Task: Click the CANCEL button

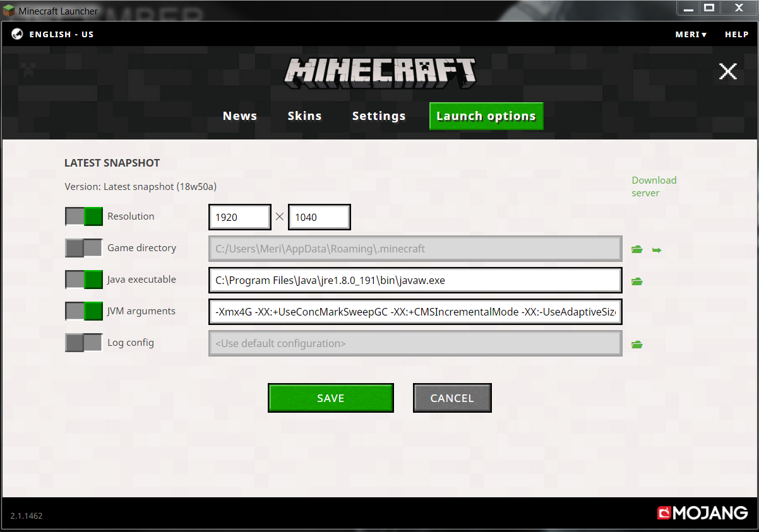Action: click(452, 398)
